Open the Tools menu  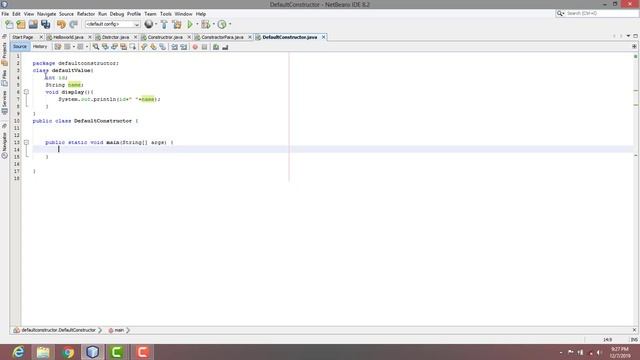pos(166,14)
